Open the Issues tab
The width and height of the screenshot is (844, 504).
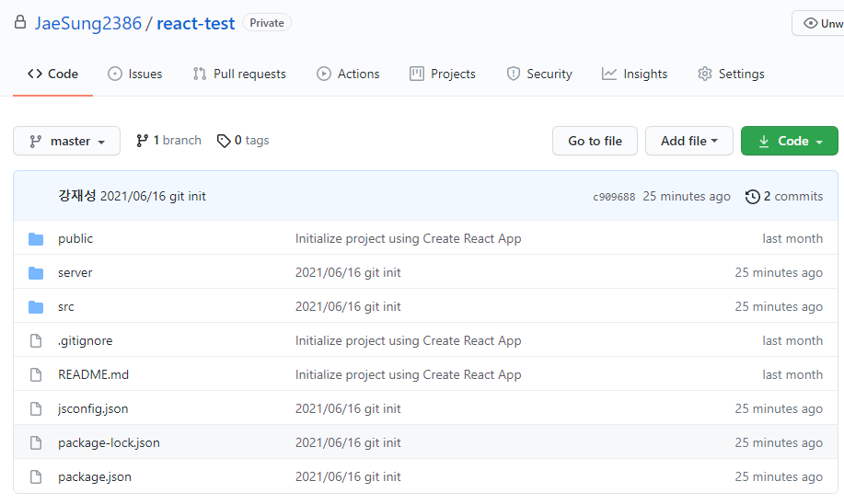coord(134,74)
